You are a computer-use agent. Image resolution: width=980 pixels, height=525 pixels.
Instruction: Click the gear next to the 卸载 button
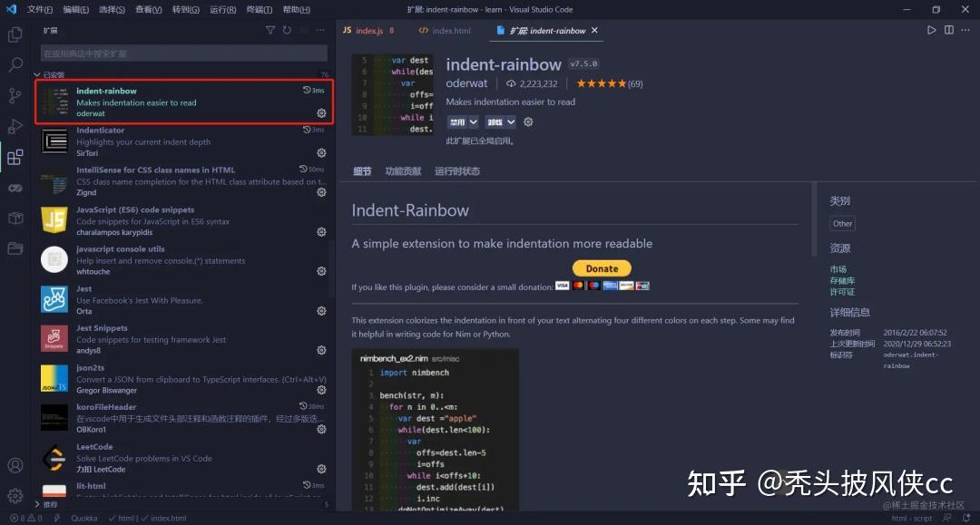(528, 122)
